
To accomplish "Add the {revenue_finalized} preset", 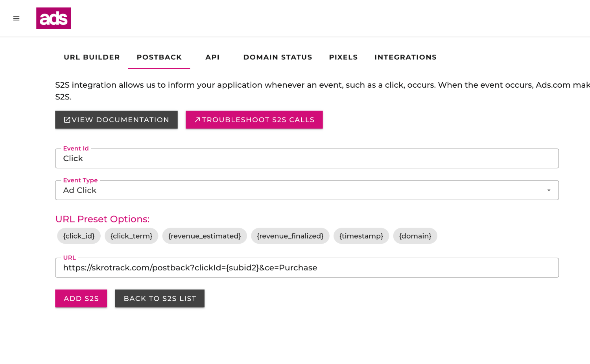I will click(290, 236).
